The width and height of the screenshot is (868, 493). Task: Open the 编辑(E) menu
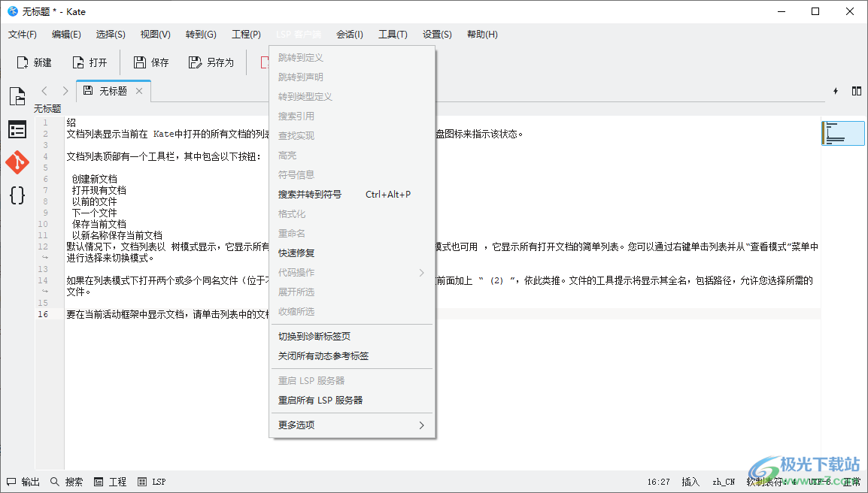tap(66, 35)
